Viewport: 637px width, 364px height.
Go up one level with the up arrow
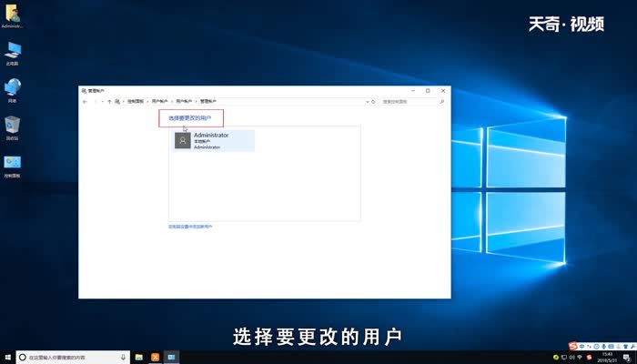point(109,102)
